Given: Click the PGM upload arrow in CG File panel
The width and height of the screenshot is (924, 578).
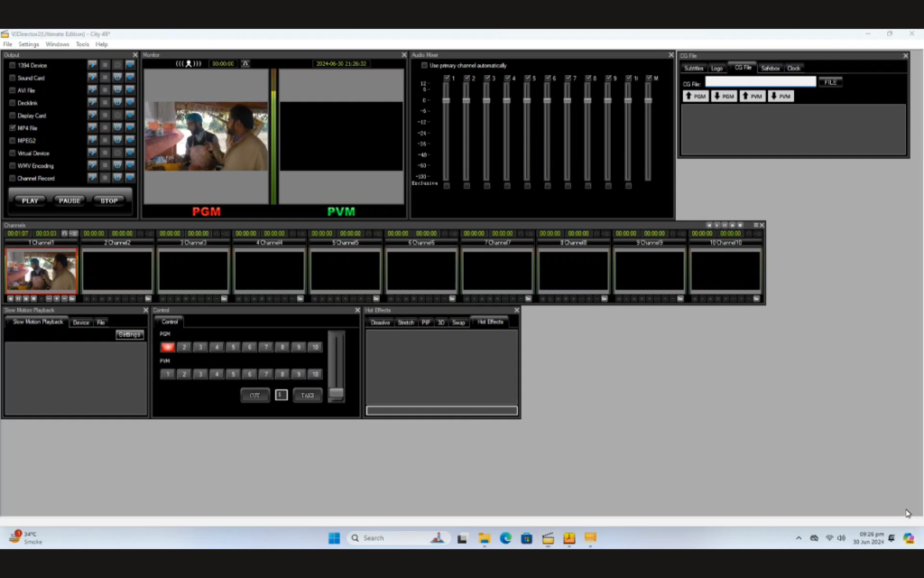Looking at the screenshot, I should point(696,96).
